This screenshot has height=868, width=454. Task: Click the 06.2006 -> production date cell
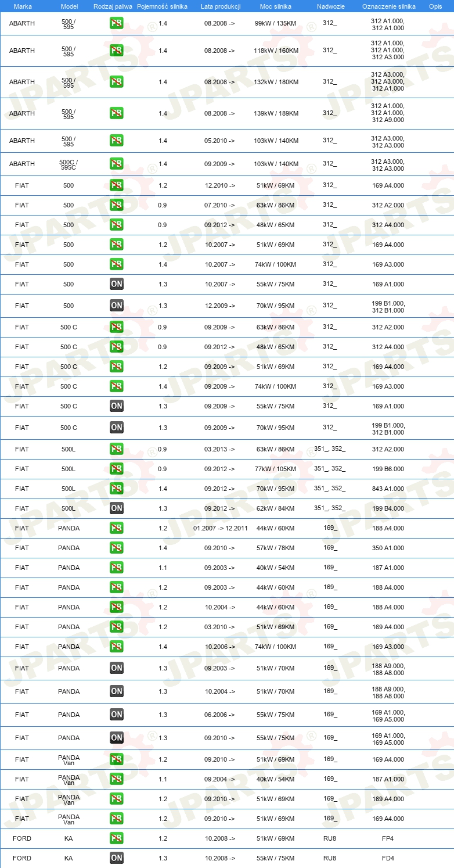220,715
